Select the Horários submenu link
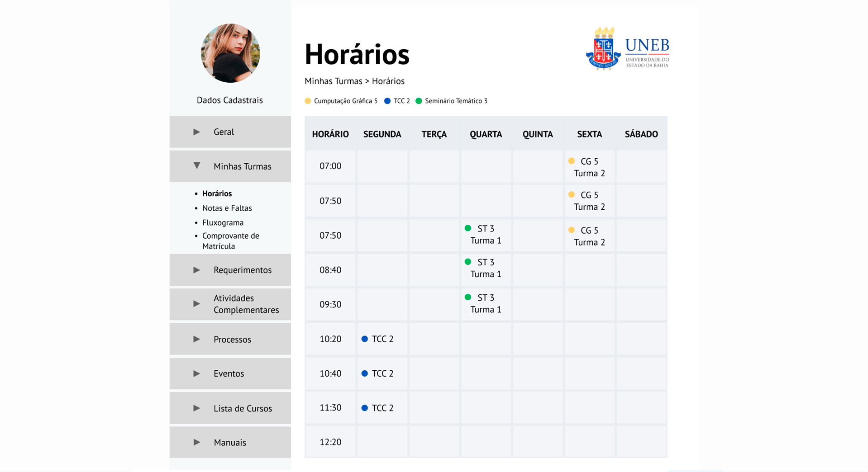Image resolution: width=868 pixels, height=472 pixels. (x=217, y=194)
